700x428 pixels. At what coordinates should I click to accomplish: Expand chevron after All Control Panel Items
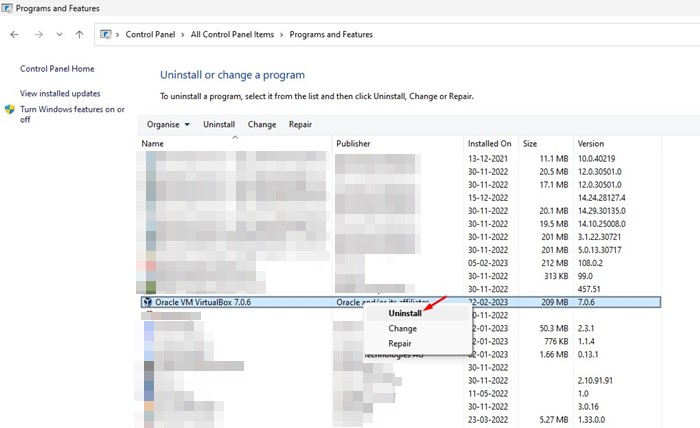pos(281,34)
